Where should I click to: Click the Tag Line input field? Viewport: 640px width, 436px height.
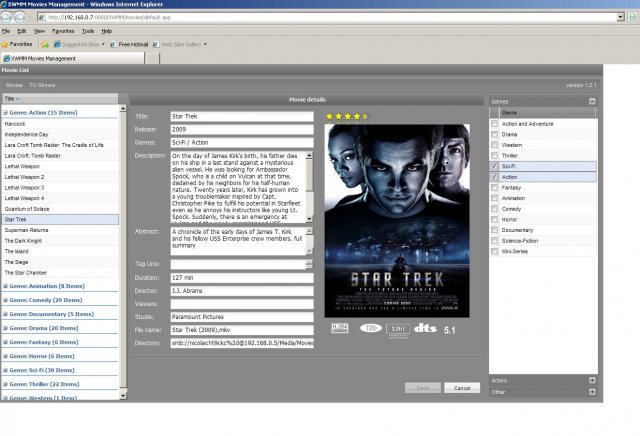241,264
